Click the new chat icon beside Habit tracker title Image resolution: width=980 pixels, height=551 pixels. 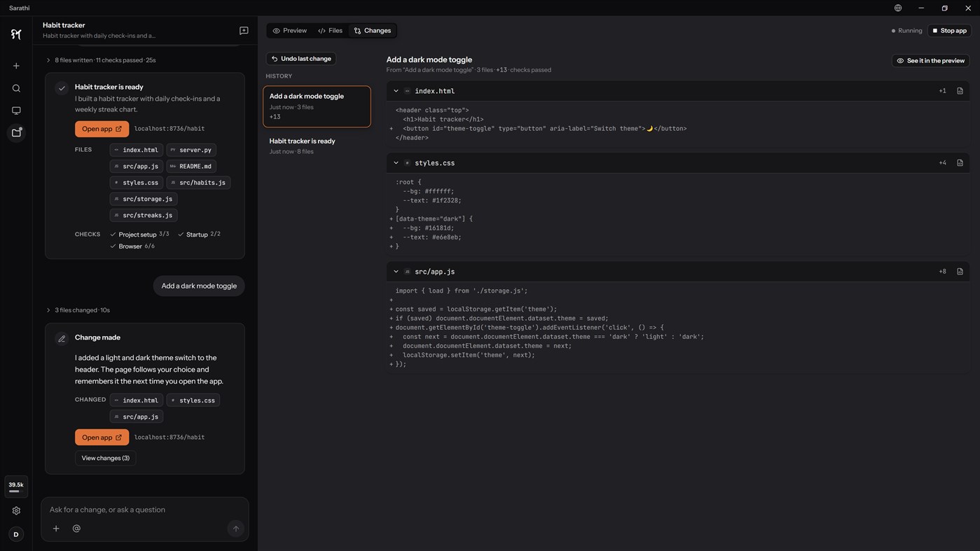244,31
